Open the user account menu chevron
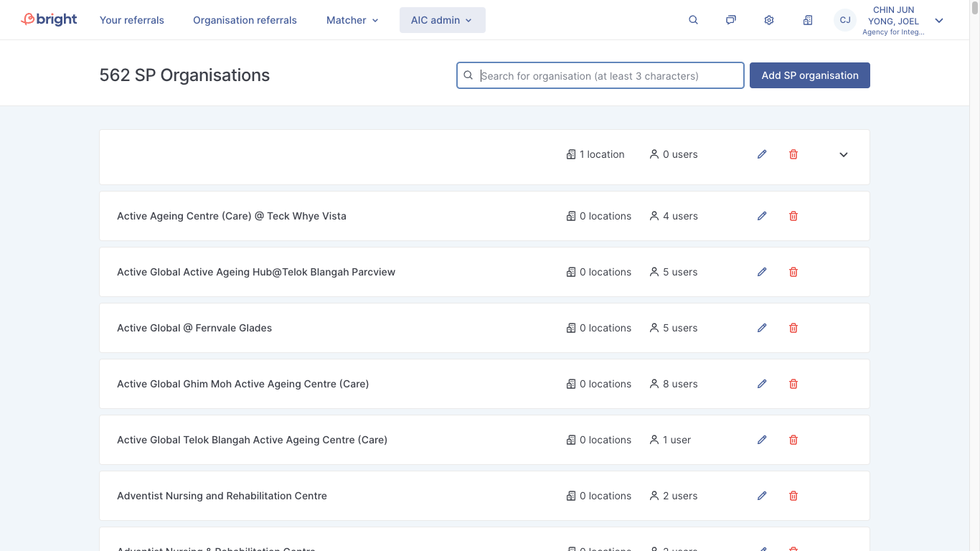The height and width of the screenshot is (551, 980). coord(939,20)
